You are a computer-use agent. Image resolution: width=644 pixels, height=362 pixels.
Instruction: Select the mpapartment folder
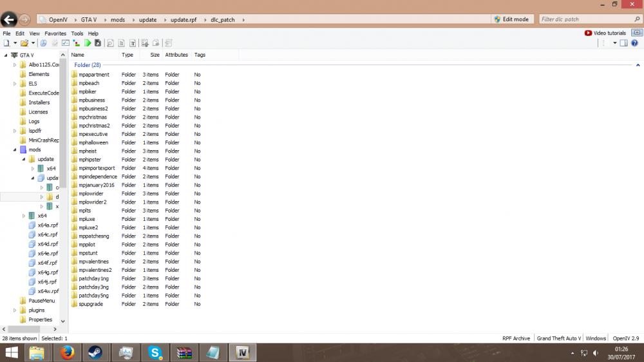click(x=94, y=74)
